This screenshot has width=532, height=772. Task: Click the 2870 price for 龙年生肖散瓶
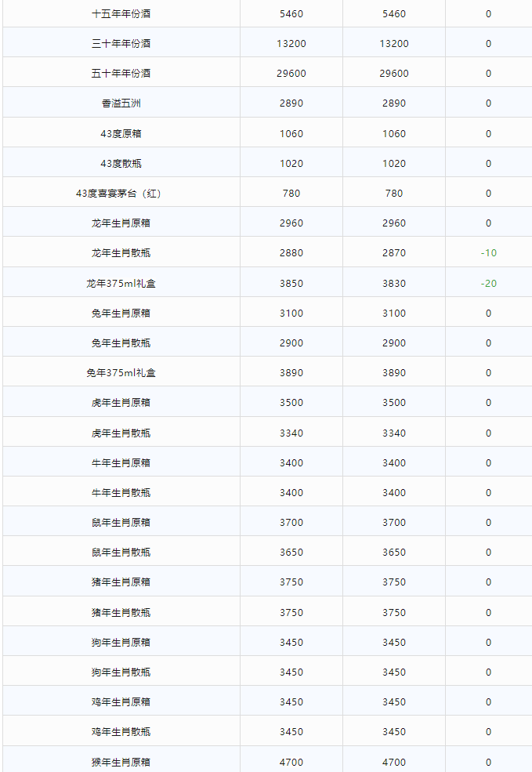tap(394, 253)
